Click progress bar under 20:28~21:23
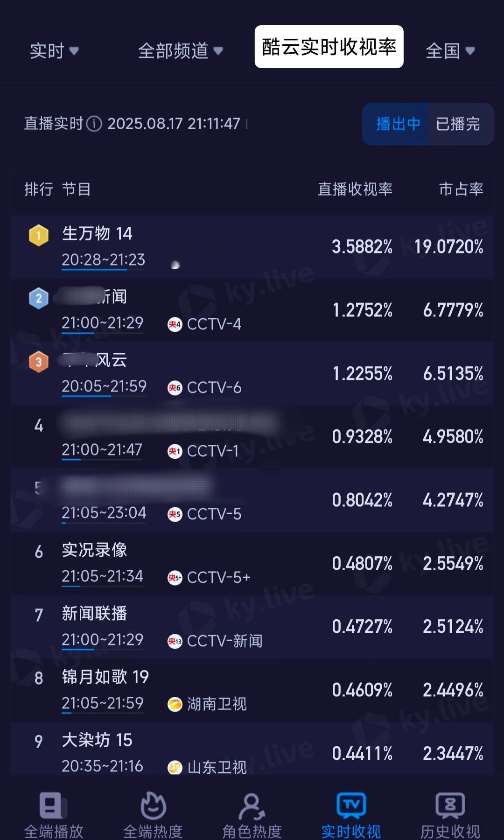This screenshot has width=504, height=840. point(103,269)
